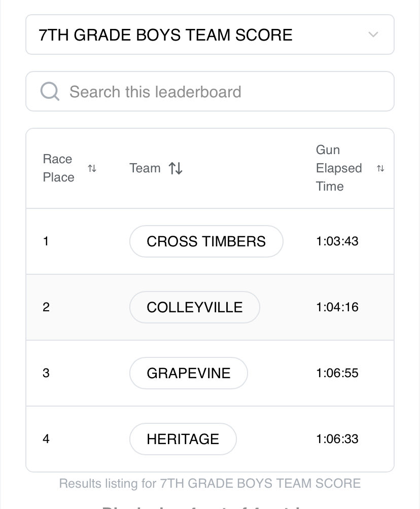420x509 pixels.
Task: Click the time 1:06:33 cell
Action: click(x=337, y=439)
